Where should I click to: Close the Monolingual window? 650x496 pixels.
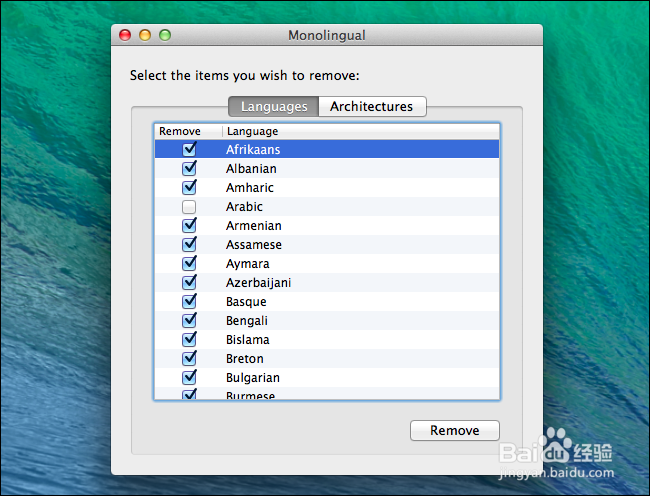[x=125, y=35]
